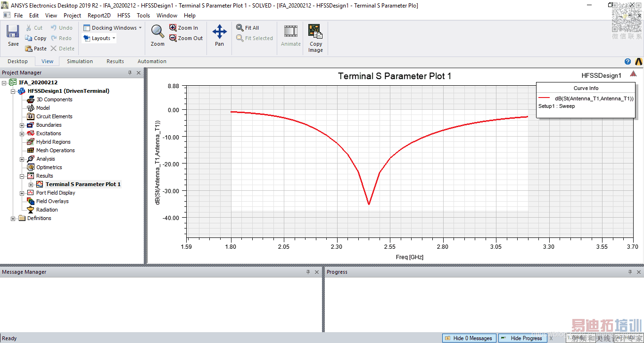Collapse the Results tree node
Viewport: 644px width, 343px height.
22,176
